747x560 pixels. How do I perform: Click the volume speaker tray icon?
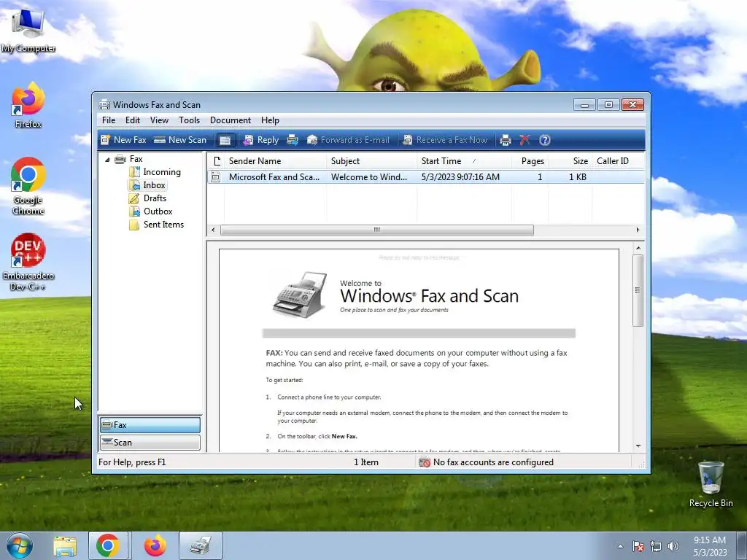[x=673, y=546]
